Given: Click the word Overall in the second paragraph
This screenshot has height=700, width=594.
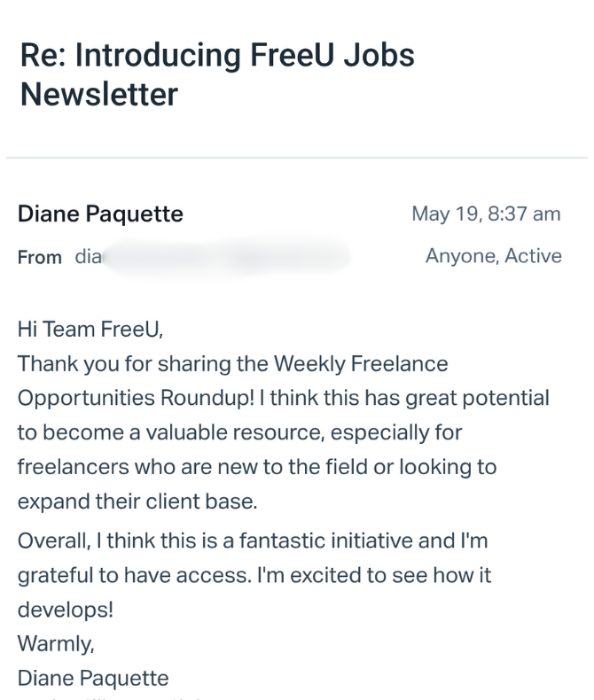Looking at the screenshot, I should click(49, 541).
